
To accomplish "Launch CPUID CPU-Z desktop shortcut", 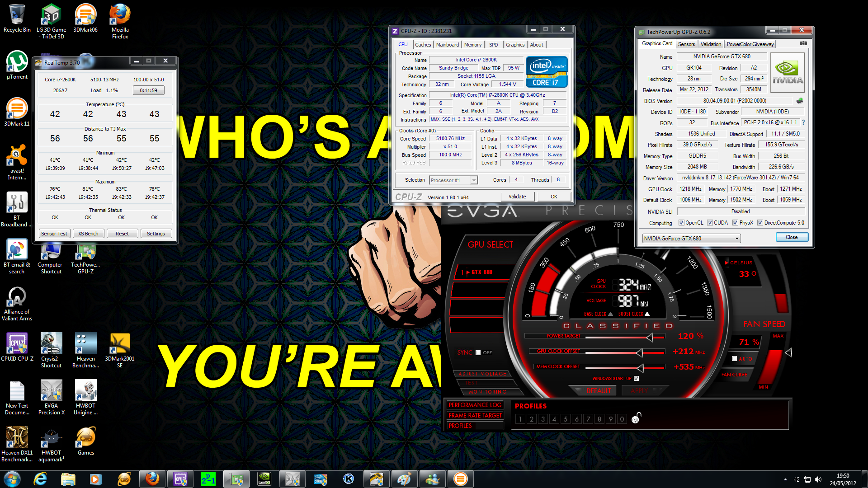I will click(17, 347).
